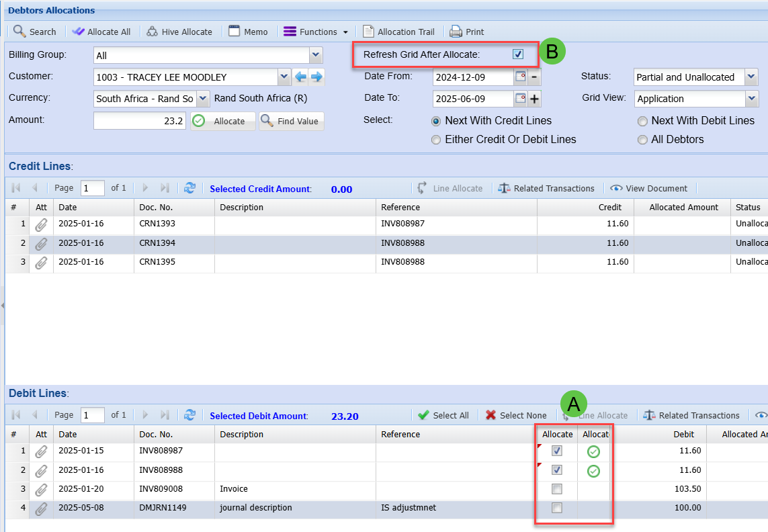Screen dimensions: 768x532
Task: Tick Allocate checkbox for INV809008
Action: pos(556,488)
